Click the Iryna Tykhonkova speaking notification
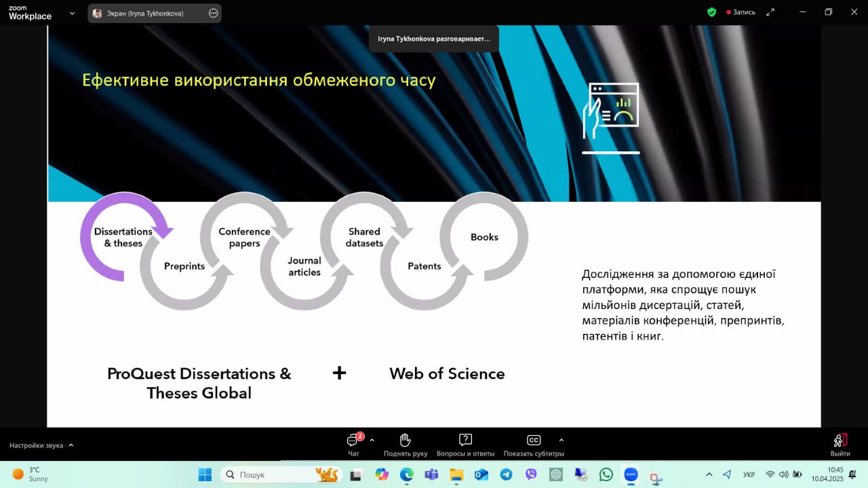The image size is (868, 488). [434, 39]
